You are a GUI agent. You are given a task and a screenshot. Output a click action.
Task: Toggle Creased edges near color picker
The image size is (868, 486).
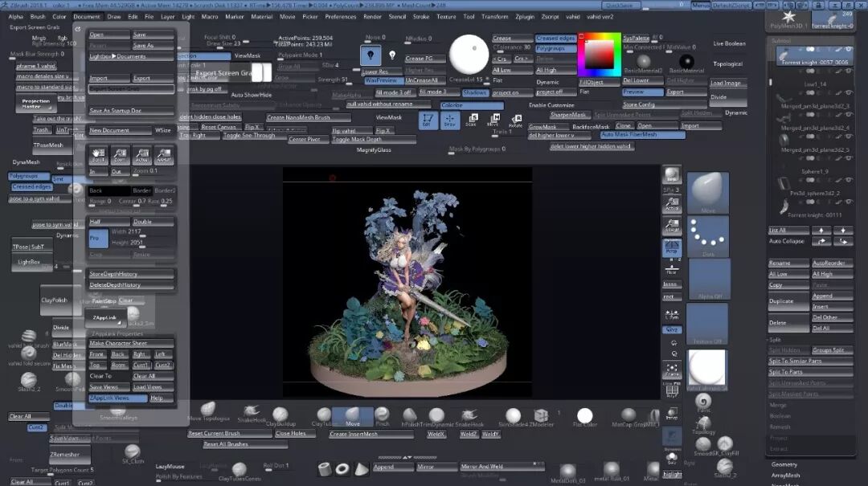point(555,39)
